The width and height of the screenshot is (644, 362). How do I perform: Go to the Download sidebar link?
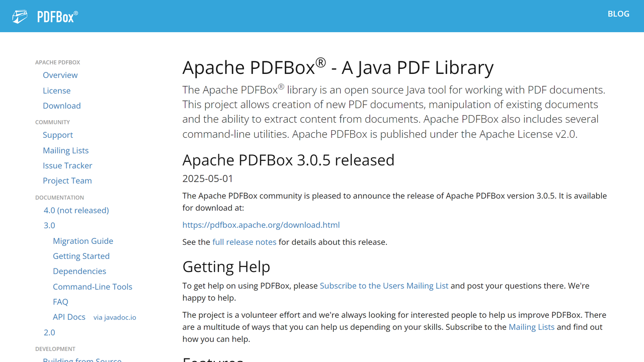[x=61, y=106]
